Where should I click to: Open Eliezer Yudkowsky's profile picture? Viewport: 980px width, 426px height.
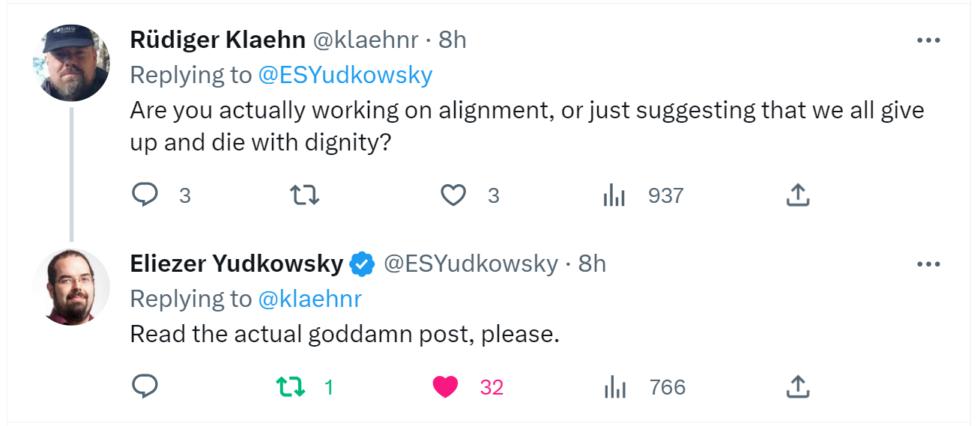click(x=72, y=287)
